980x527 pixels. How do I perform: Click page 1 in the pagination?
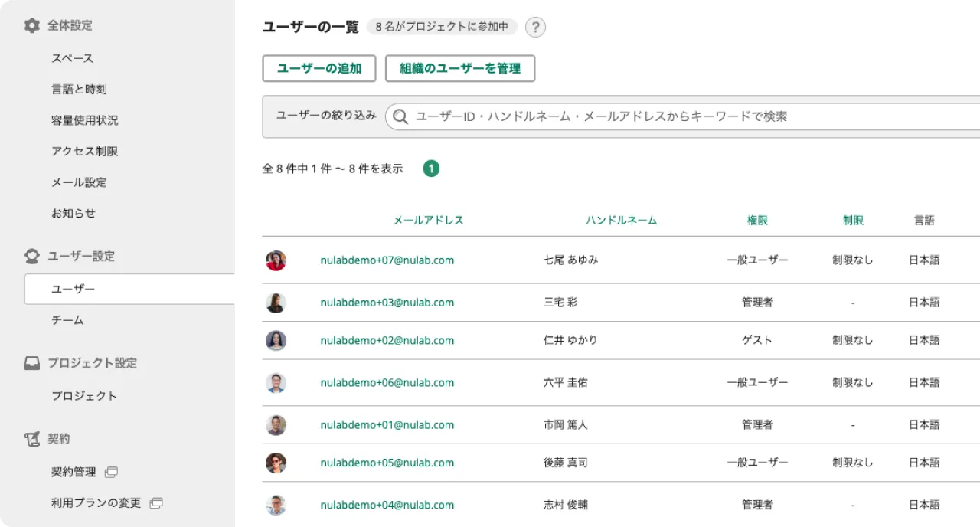tap(431, 168)
